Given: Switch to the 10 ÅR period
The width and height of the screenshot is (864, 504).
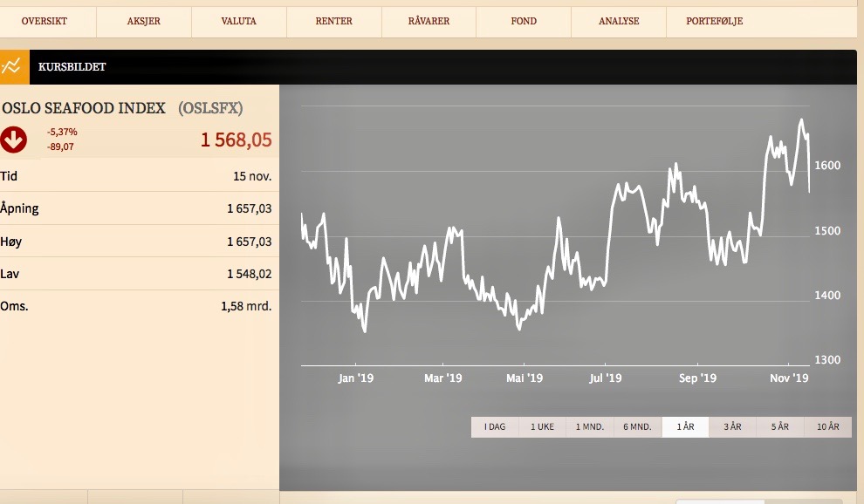Looking at the screenshot, I should pos(827,427).
